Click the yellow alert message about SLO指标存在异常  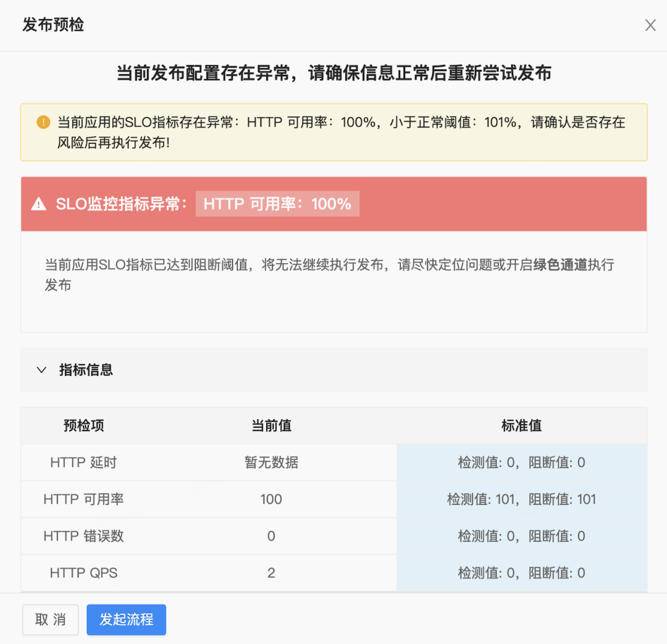[x=341, y=132]
